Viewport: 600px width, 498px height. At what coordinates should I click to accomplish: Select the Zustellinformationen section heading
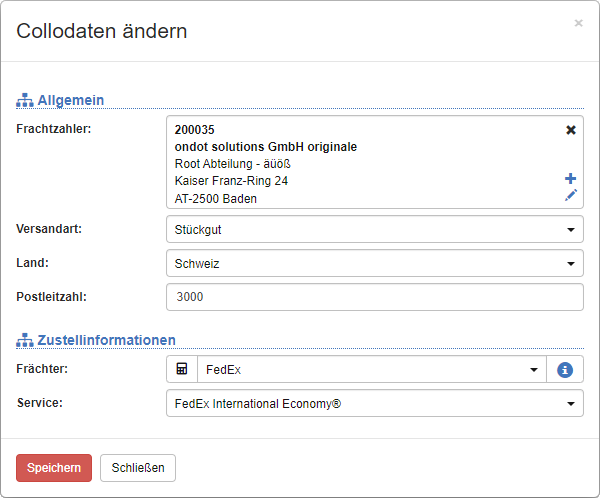[x=106, y=340]
